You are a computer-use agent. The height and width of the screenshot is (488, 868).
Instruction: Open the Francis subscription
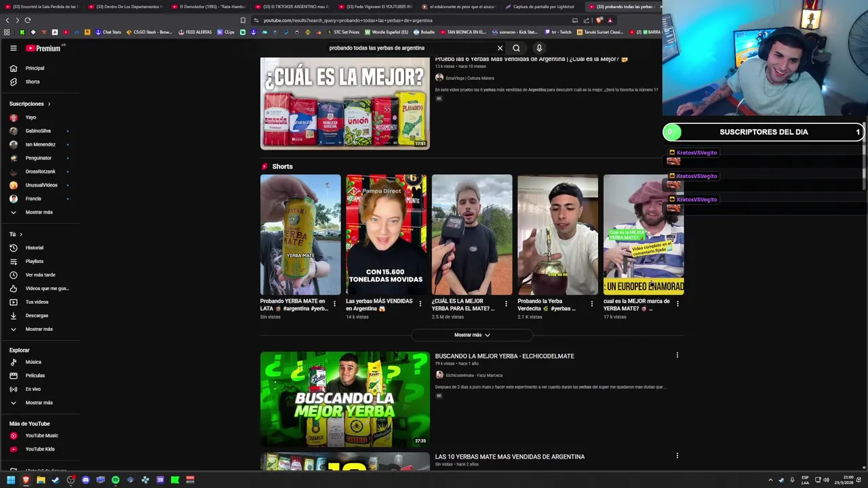[33, 199]
